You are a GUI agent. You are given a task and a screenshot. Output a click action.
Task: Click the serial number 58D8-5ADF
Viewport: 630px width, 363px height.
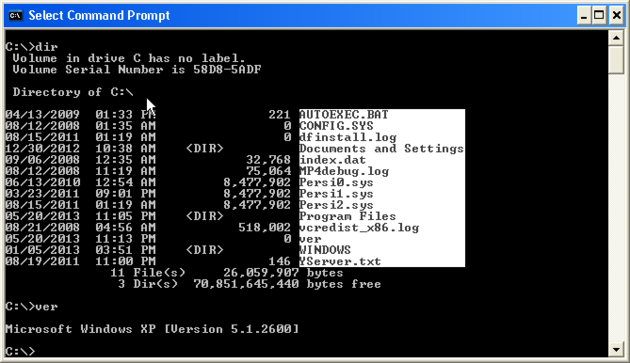point(227,70)
